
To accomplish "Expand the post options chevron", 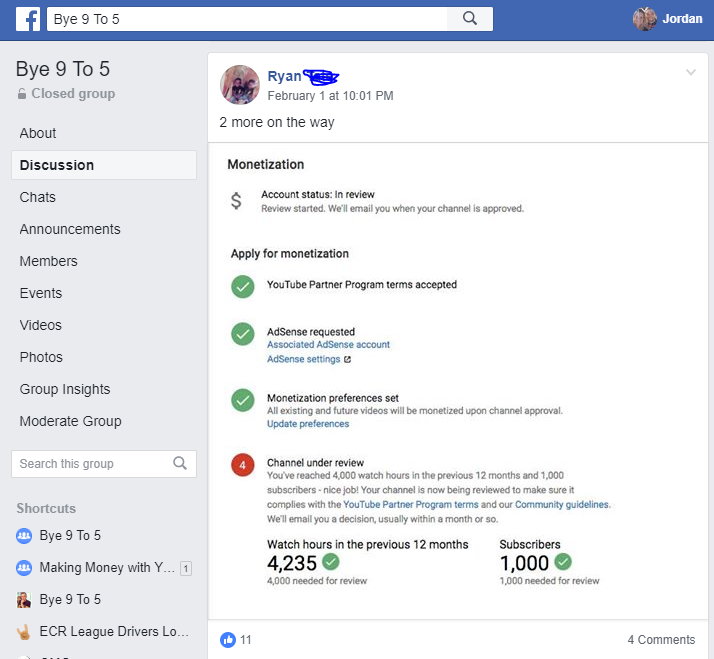I will point(691,72).
